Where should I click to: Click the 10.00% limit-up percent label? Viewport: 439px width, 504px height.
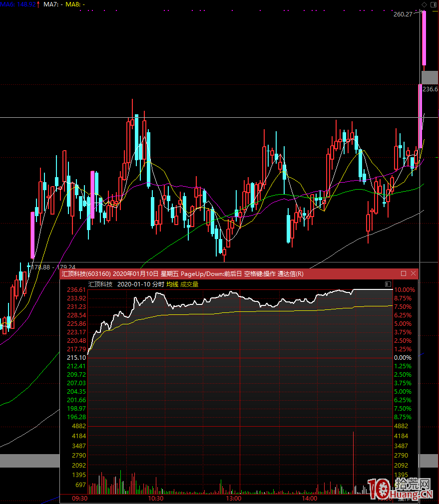click(x=405, y=290)
